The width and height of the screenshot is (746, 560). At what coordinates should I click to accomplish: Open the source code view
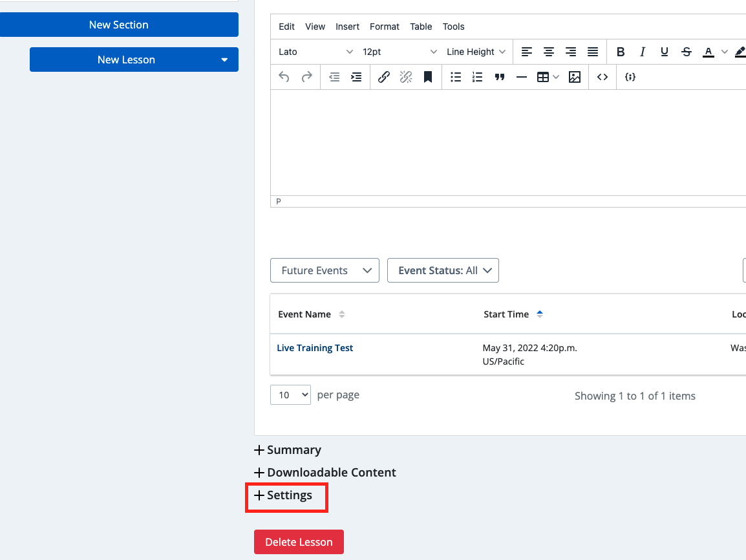pos(602,77)
